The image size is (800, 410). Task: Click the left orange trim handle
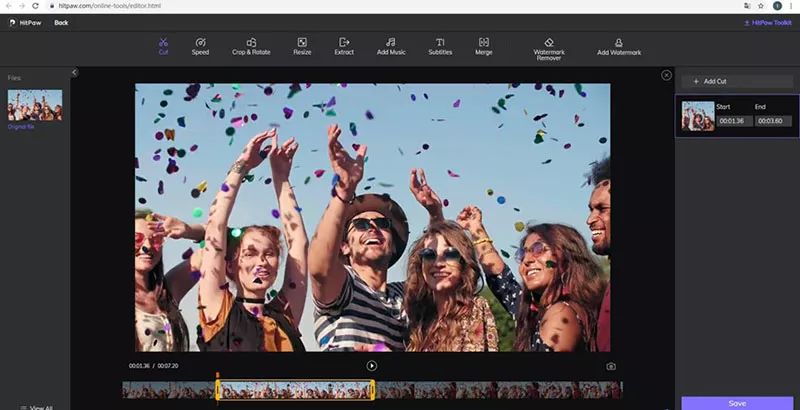click(217, 389)
